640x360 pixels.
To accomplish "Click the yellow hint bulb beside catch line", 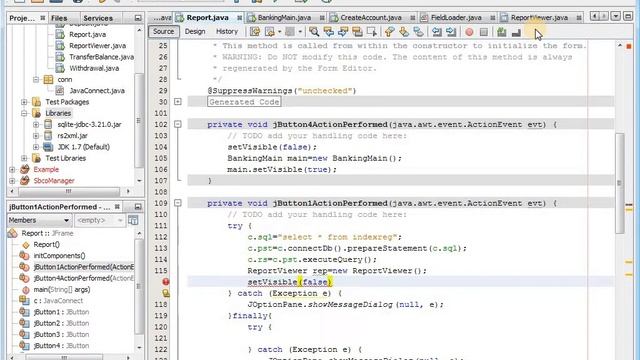I will tap(166, 293).
